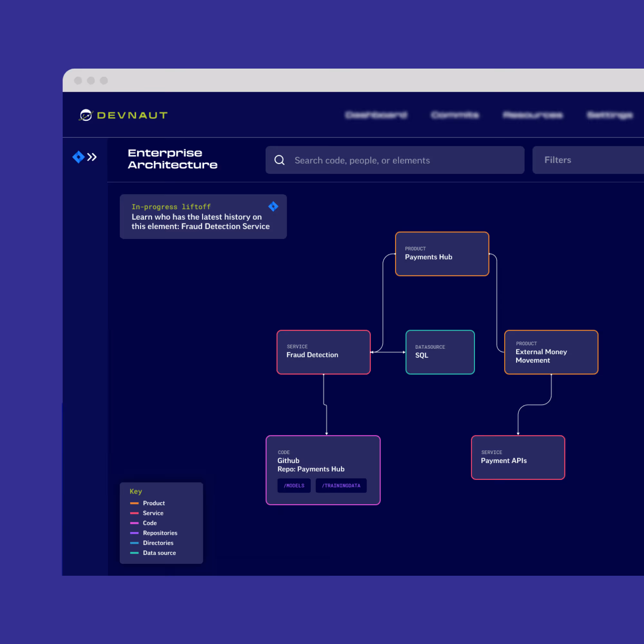Click the Devnaut astronaut logo icon

pyautogui.click(x=86, y=115)
